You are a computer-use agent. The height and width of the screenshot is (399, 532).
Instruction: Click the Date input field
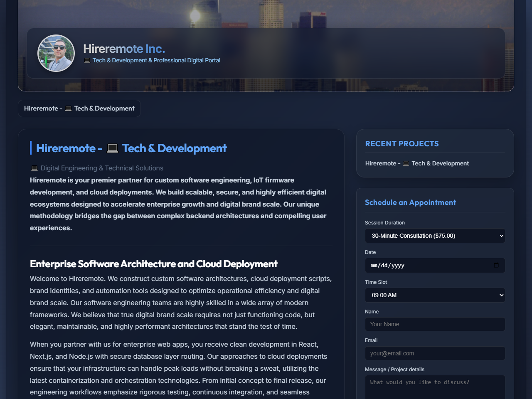tap(435, 265)
